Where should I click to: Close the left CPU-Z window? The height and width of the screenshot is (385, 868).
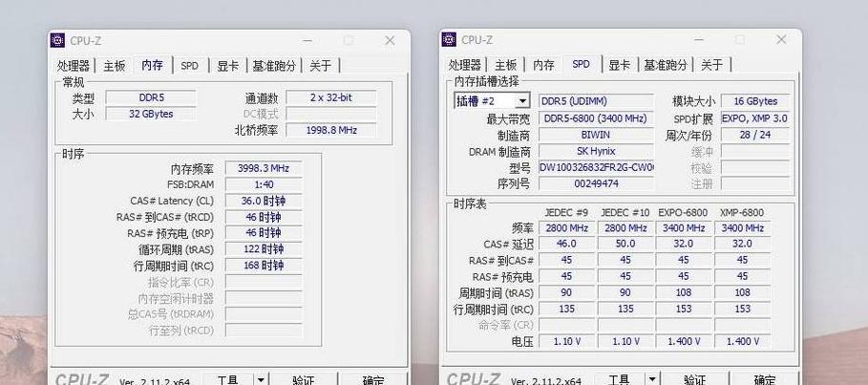(x=390, y=40)
